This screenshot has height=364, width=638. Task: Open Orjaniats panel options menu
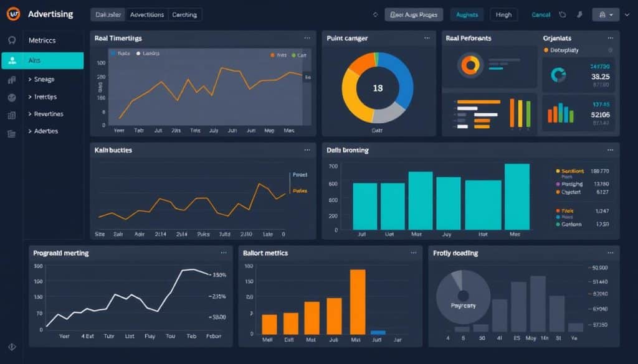pyautogui.click(x=611, y=38)
